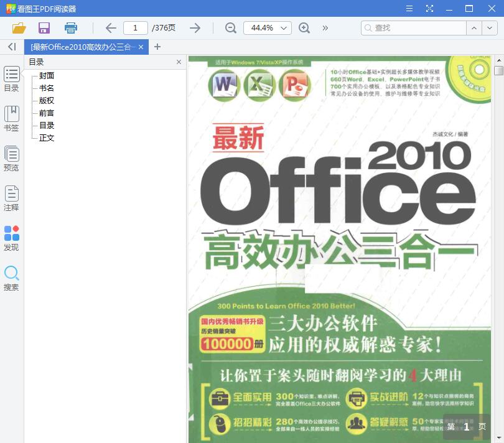The width and height of the screenshot is (504, 443).
Task: Go to the previous page arrow
Action: coord(111,28)
